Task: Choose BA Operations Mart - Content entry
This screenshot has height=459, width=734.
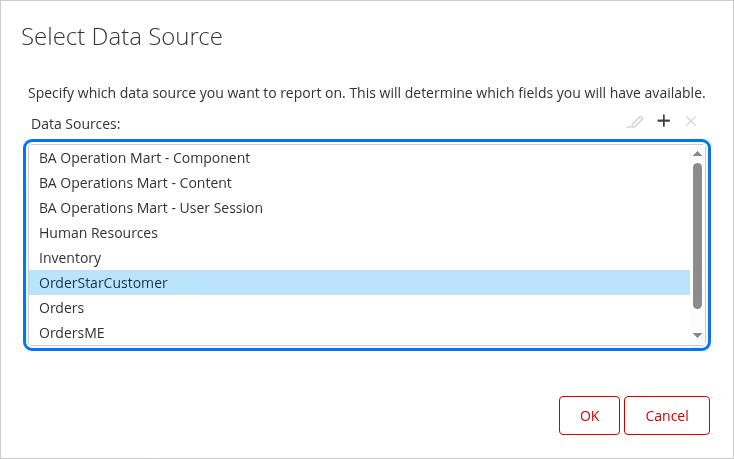Action: [x=135, y=183]
